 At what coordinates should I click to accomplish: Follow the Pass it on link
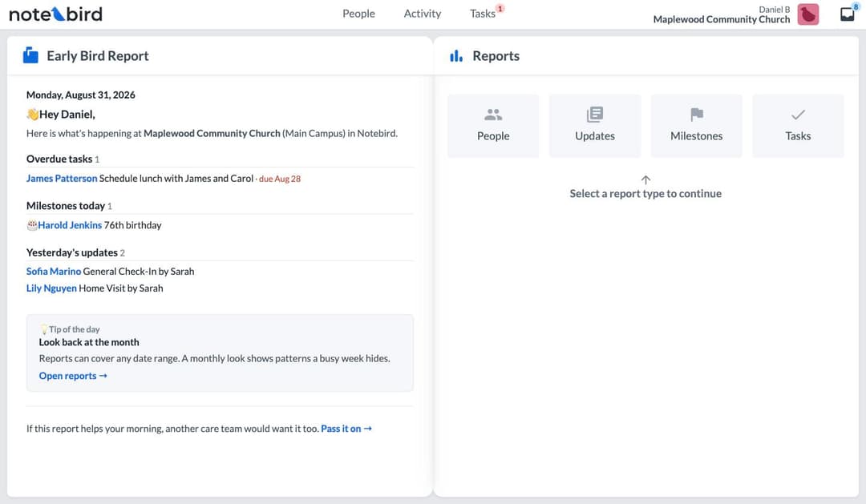pos(346,429)
